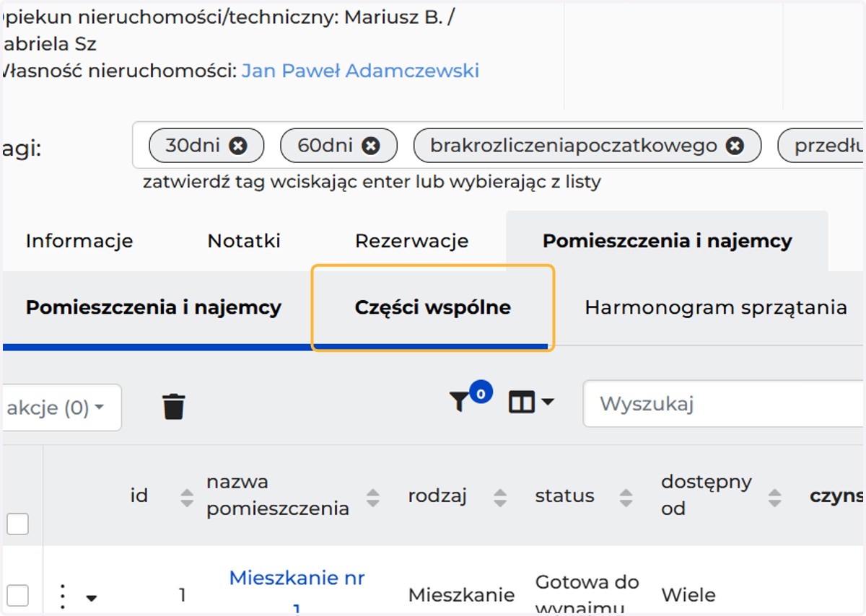Screen dimensions: 866x616
Task: Focus the Wyszukaj search field
Action: point(725,403)
